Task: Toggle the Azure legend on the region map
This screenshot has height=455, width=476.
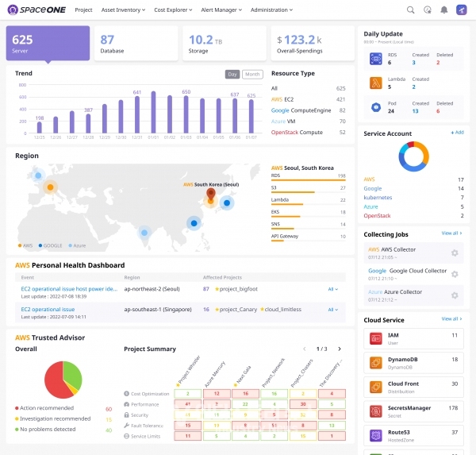Action: [x=78, y=245]
